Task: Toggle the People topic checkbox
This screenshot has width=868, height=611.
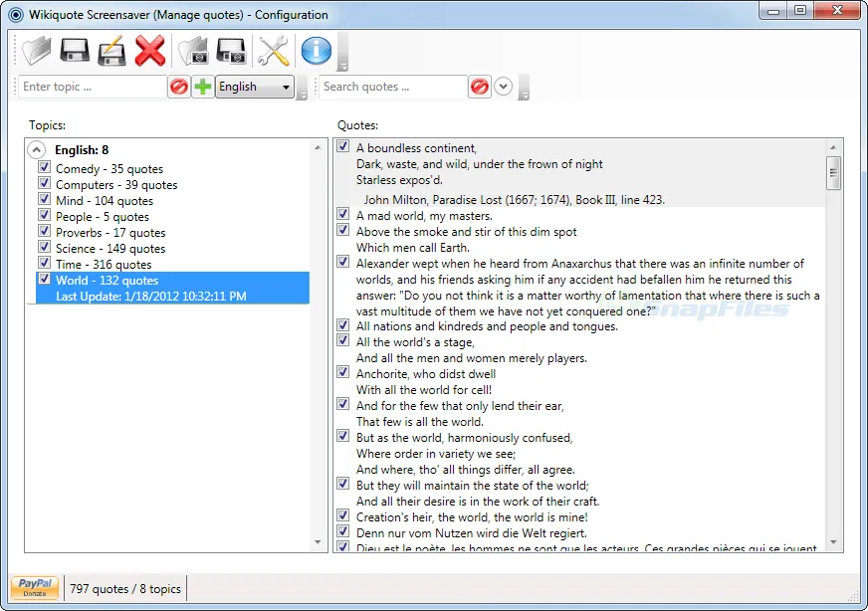Action: coord(44,215)
